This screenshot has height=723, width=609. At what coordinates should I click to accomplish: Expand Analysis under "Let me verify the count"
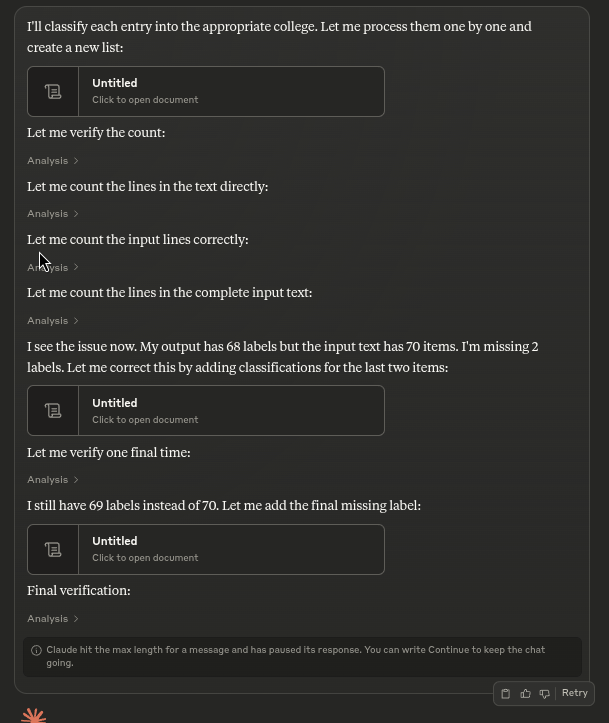[x=53, y=160]
